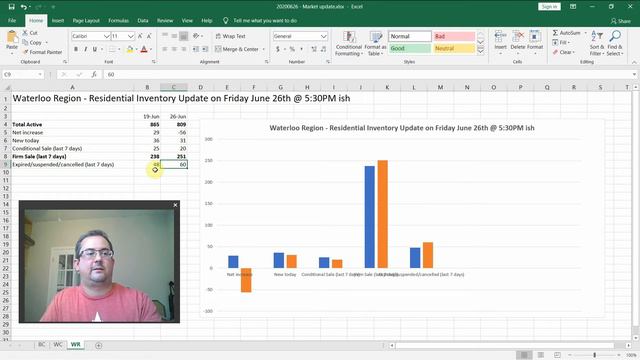Click Increase Decimal icon
Screen dimensions: 640x360
pos(314,49)
